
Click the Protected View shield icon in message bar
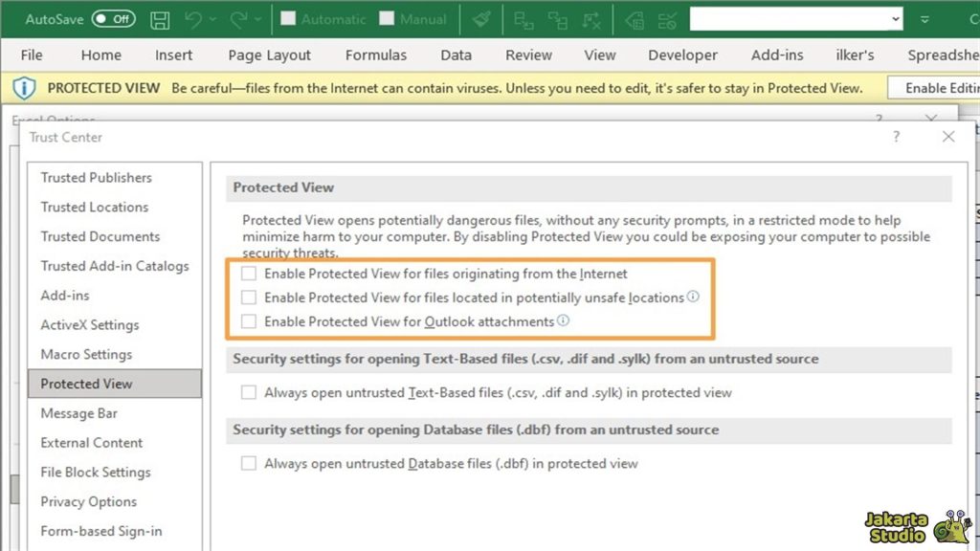(x=24, y=87)
